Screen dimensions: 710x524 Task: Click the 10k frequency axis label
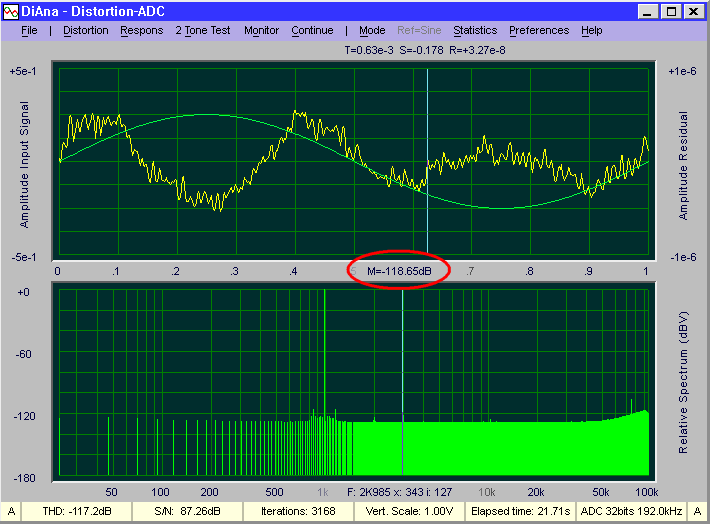[x=487, y=492]
